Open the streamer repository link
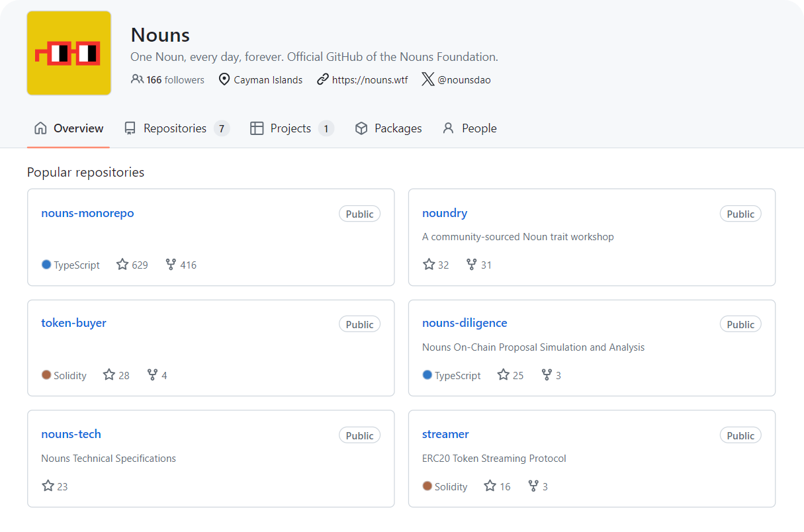Viewport: 804px width, 532px height. 445,434
